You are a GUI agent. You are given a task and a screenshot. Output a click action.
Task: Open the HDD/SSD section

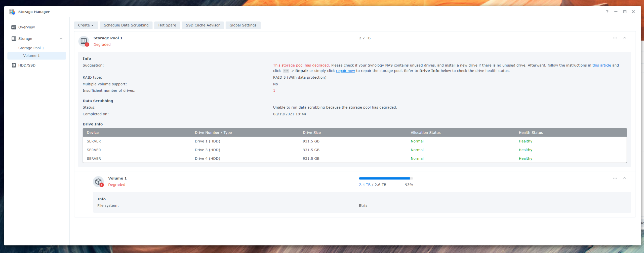27,65
